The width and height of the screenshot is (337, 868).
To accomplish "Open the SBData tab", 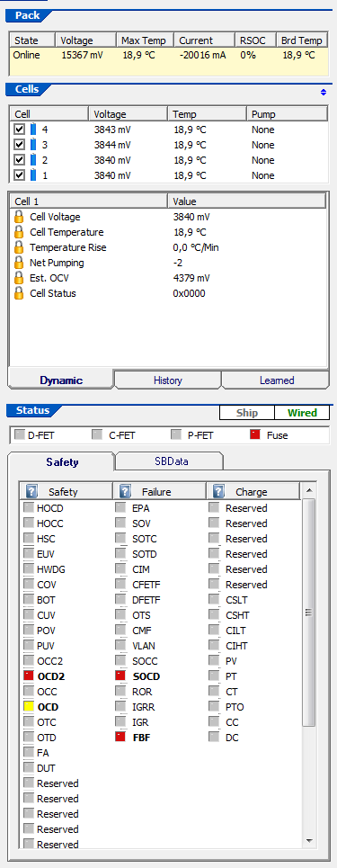I will tap(169, 461).
